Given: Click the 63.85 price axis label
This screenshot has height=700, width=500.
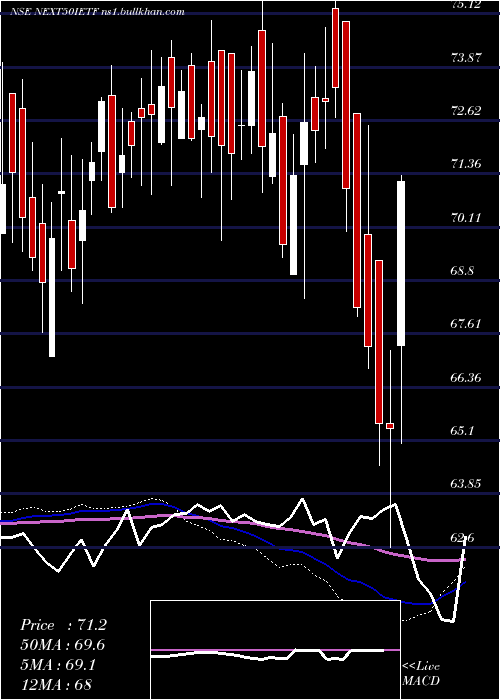Looking at the screenshot, I should pos(466,484).
